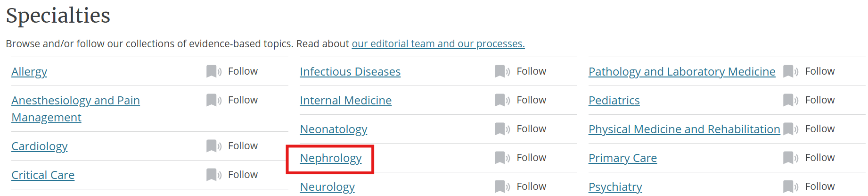Click bookmark icon beside Pediatrics

click(x=790, y=100)
